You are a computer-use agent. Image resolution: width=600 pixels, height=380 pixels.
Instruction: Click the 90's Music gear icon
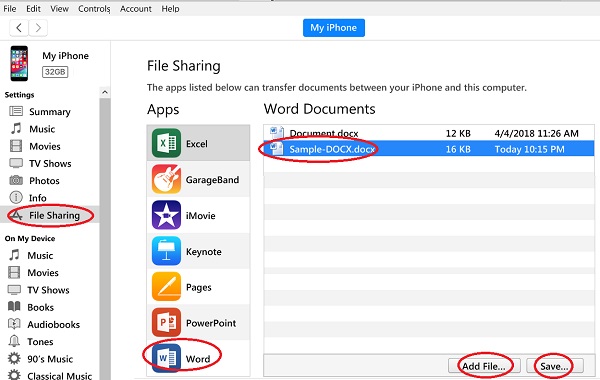point(14,358)
